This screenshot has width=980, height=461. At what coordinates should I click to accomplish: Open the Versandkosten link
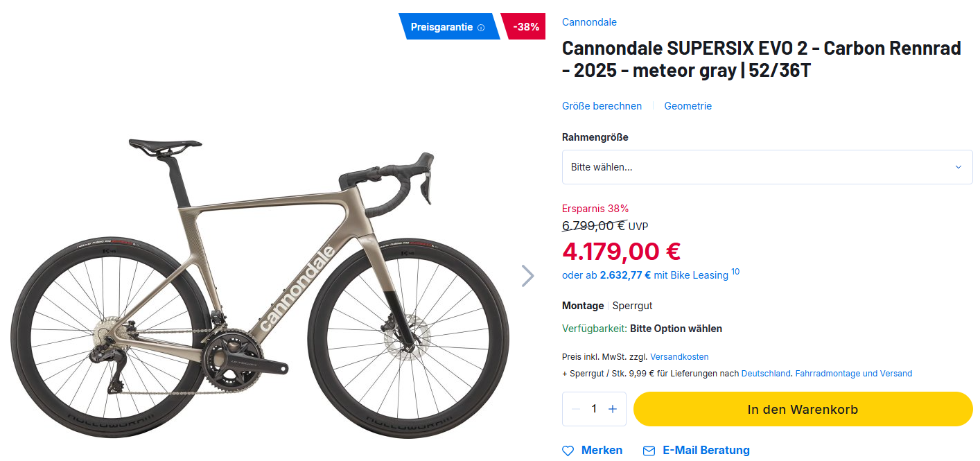(x=679, y=357)
